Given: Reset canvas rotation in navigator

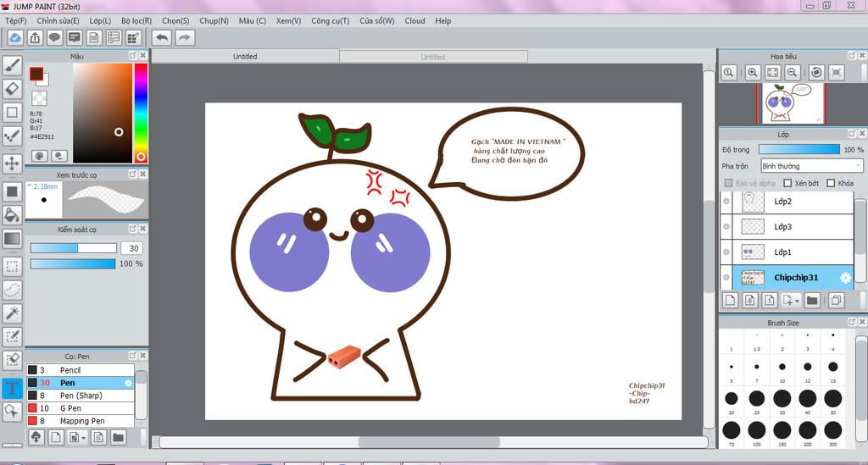Looking at the screenshot, I should (816, 73).
